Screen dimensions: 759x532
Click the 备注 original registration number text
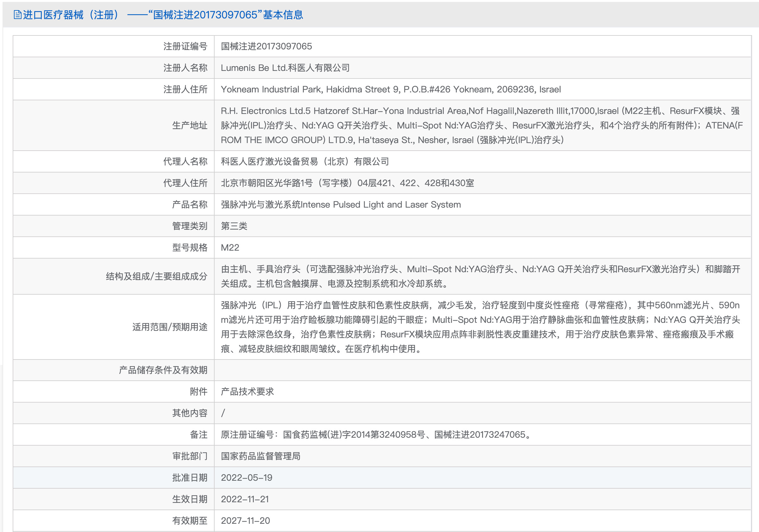pyautogui.click(x=376, y=435)
